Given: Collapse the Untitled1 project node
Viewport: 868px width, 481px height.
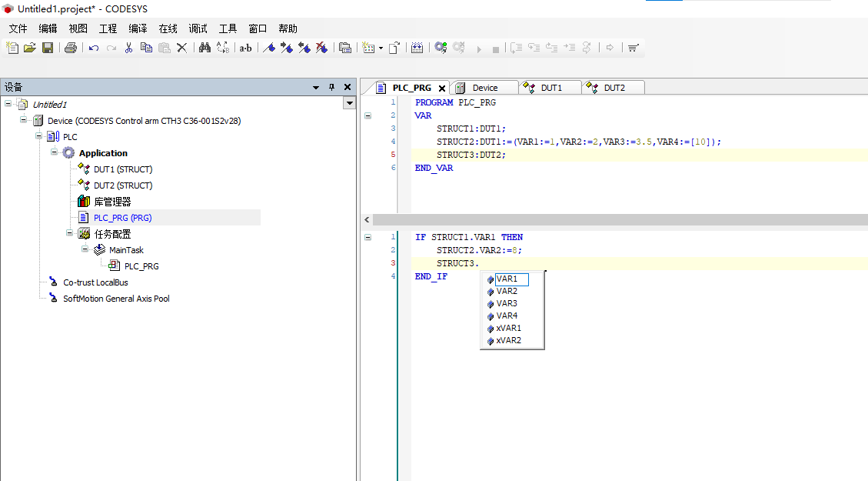Looking at the screenshot, I should pos(8,104).
